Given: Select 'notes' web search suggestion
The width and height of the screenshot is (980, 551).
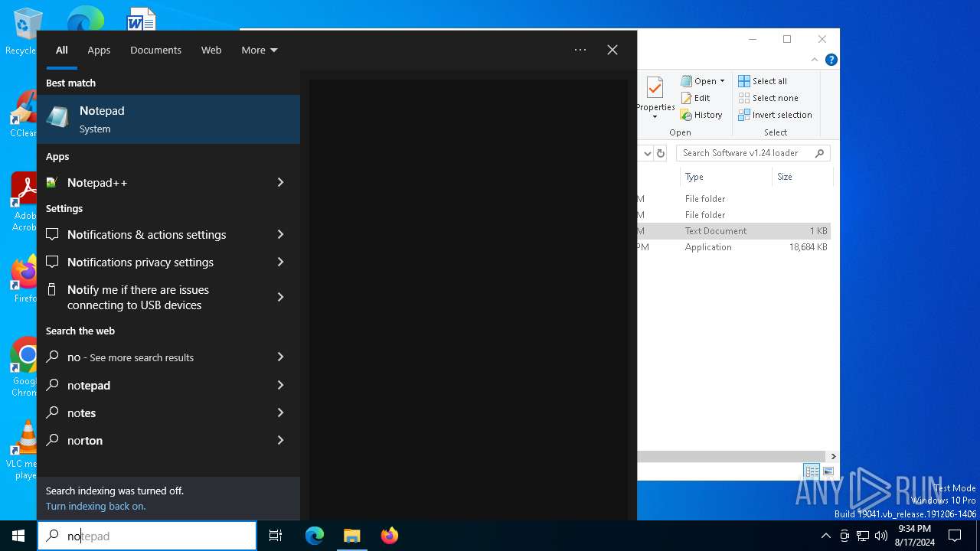Looking at the screenshot, I should pos(155,412).
